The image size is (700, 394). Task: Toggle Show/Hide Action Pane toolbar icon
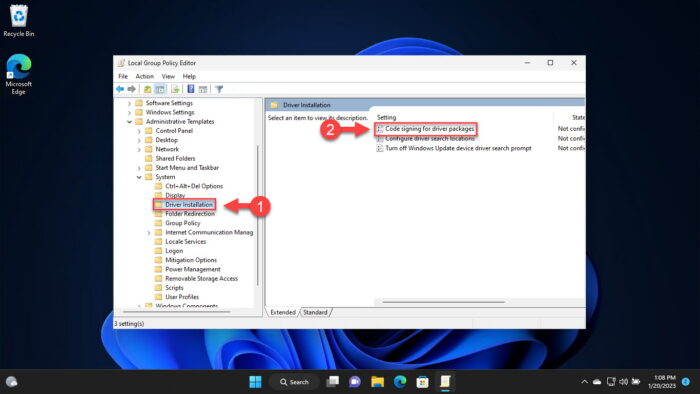[203, 89]
